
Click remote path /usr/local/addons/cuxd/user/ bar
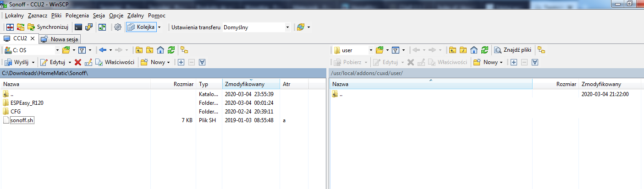(x=486, y=73)
